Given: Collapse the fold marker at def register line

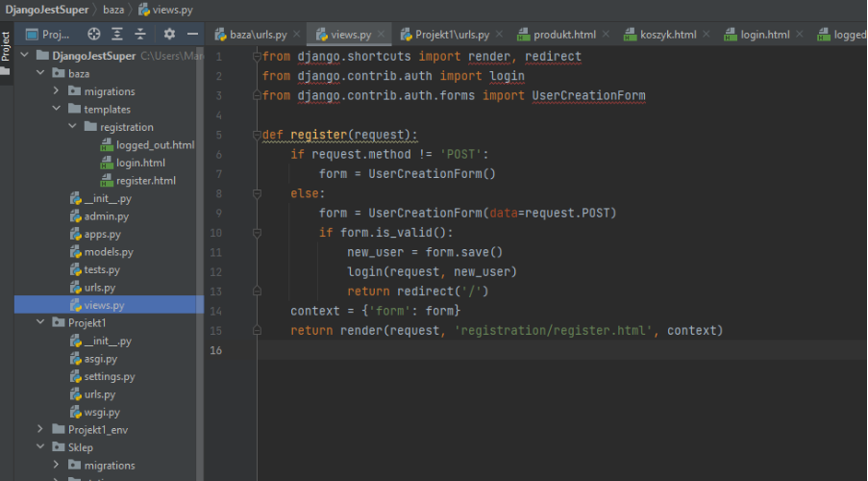Looking at the screenshot, I should pos(258,135).
